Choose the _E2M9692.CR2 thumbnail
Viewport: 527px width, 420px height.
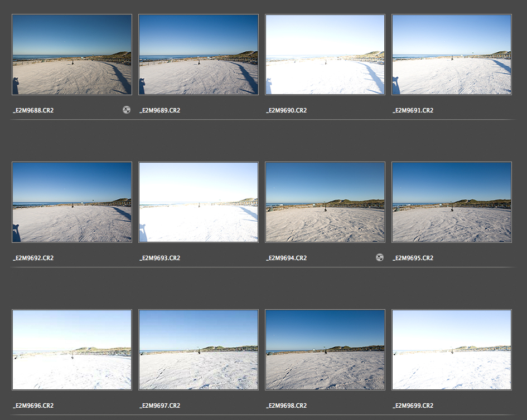click(x=72, y=202)
